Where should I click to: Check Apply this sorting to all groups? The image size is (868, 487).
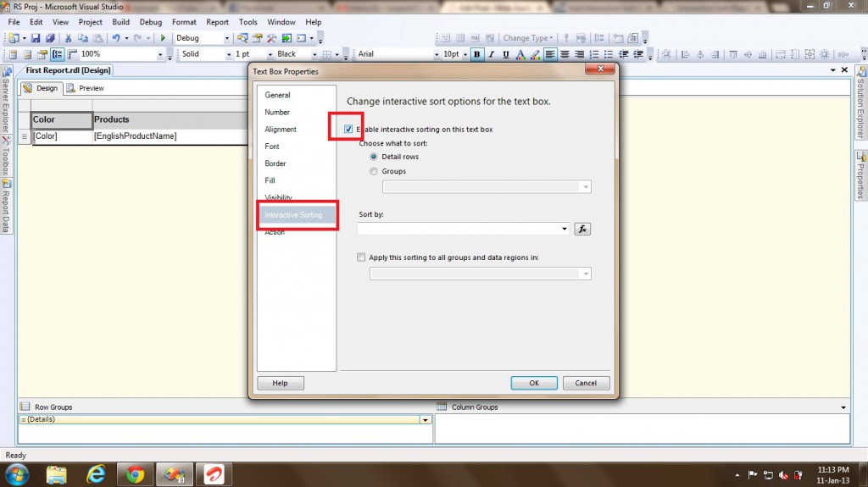pyautogui.click(x=362, y=257)
